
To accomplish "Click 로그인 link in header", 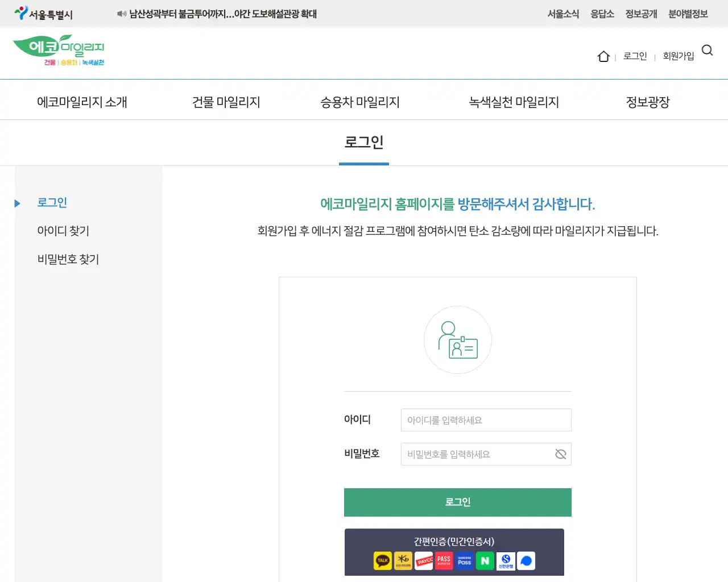I will [635, 56].
